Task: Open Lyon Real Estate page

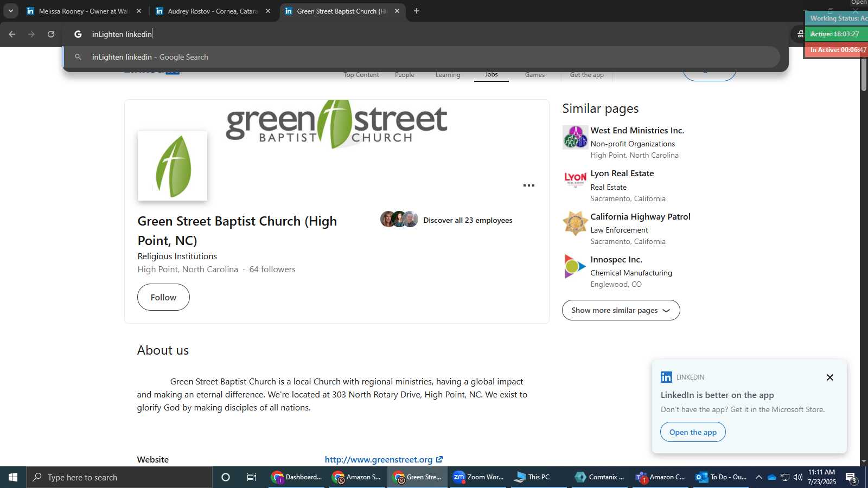Action: (622, 174)
